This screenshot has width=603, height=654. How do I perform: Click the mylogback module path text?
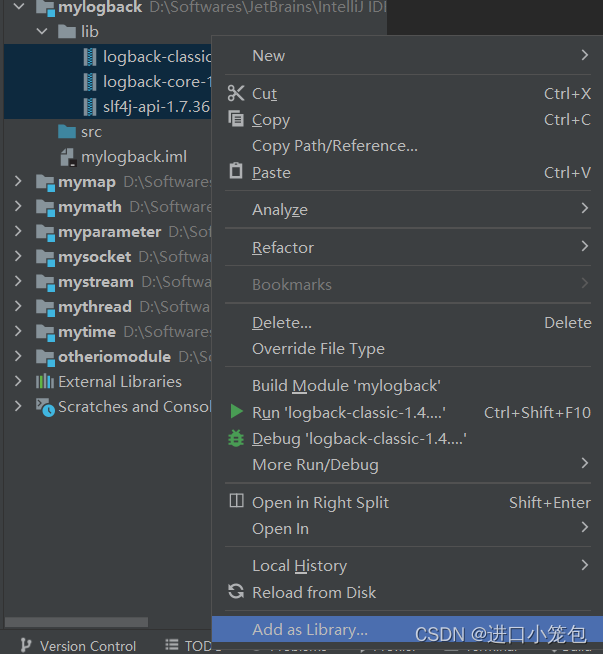pyautogui.click(x=268, y=7)
